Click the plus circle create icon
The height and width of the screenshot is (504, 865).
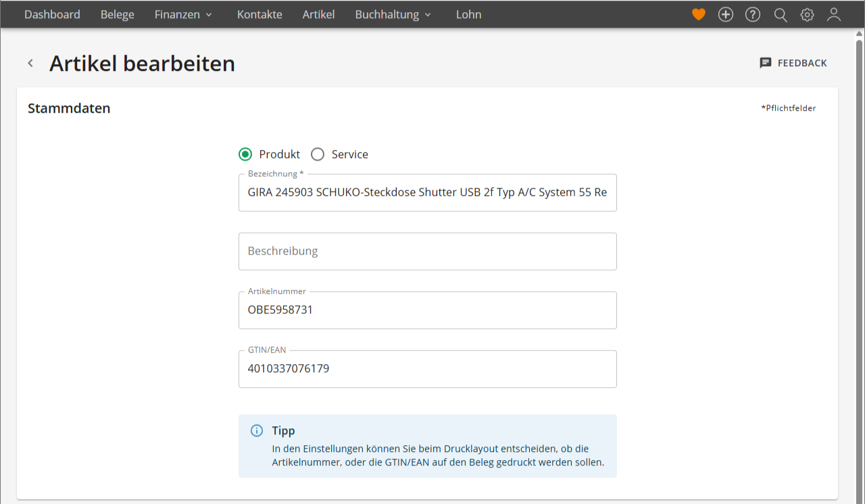click(726, 14)
